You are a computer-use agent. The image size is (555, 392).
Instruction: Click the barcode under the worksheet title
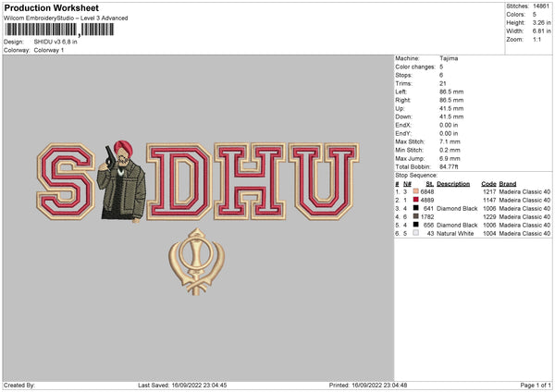click(x=59, y=30)
